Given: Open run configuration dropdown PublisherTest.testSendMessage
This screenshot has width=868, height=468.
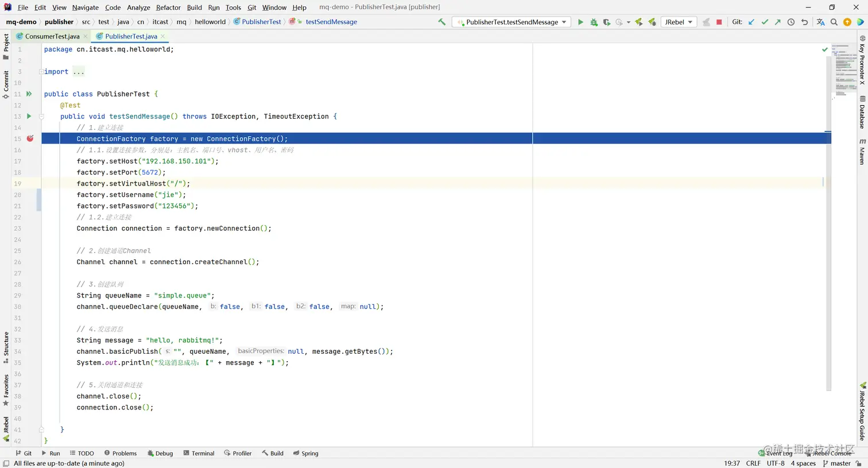Looking at the screenshot, I should pos(511,22).
